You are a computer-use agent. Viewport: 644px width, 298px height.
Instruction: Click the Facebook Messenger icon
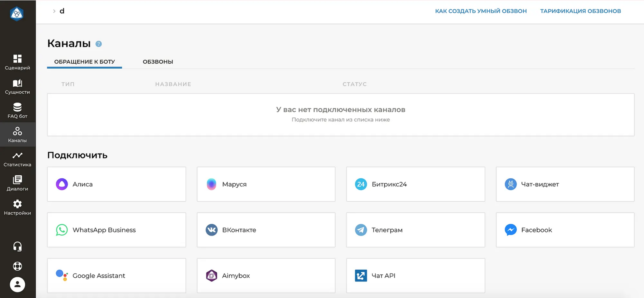pos(511,230)
